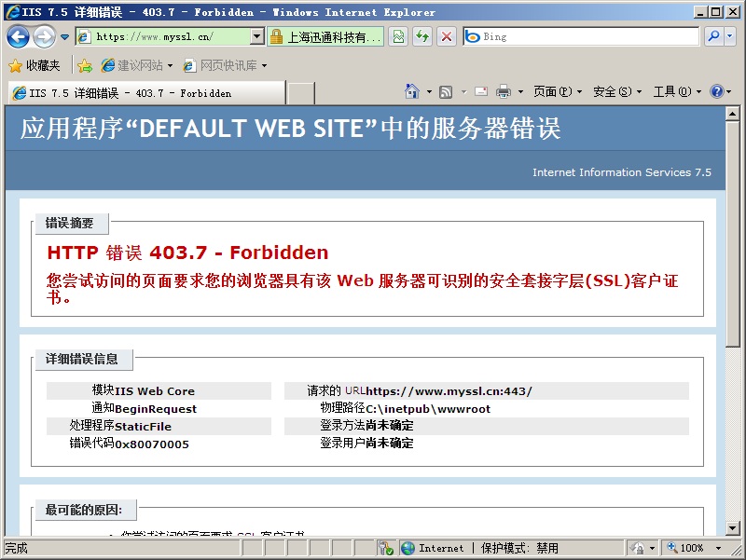
Task: Click the physical path C:\inetpub\wwwroot text
Action: coord(428,409)
